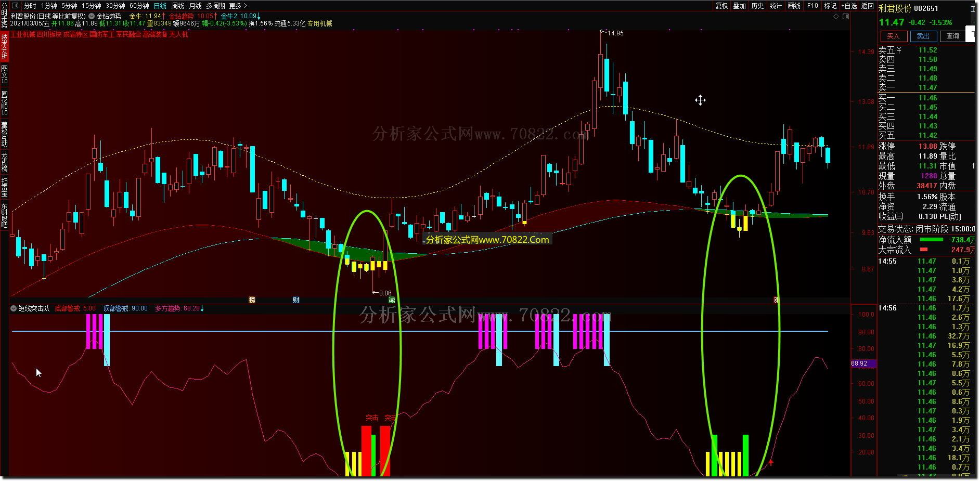This screenshot has height=481, width=980.
Task: Click the 四川板块 sector tag
Action: [49, 34]
